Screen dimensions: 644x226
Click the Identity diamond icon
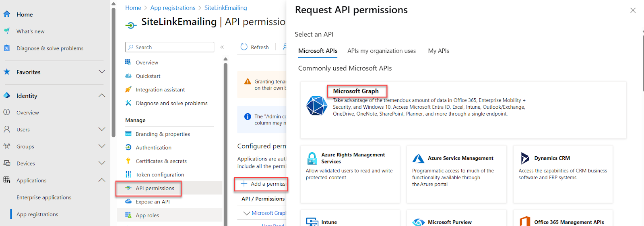pos(6,95)
